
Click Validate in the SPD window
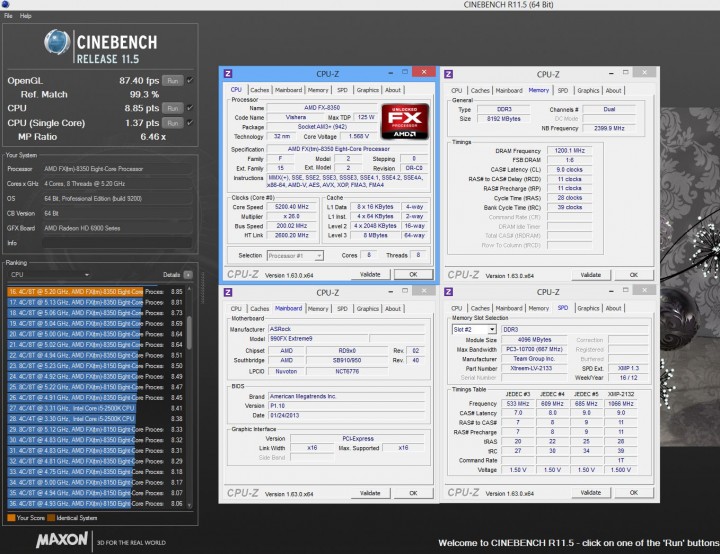591,492
